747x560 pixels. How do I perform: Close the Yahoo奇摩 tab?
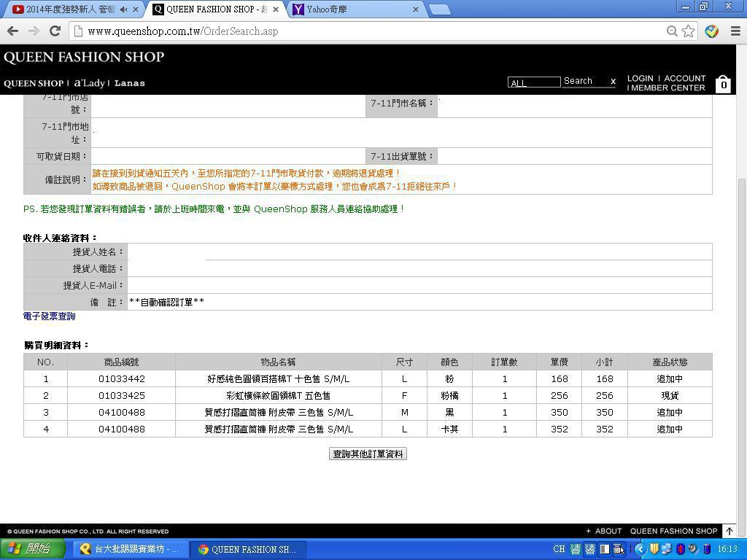(415, 9)
